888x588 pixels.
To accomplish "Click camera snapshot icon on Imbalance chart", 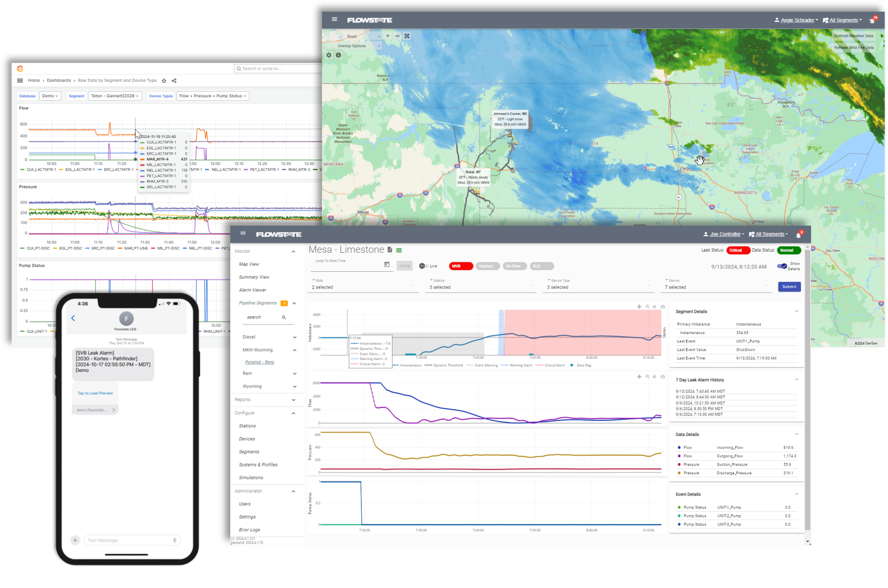I will 662,307.
